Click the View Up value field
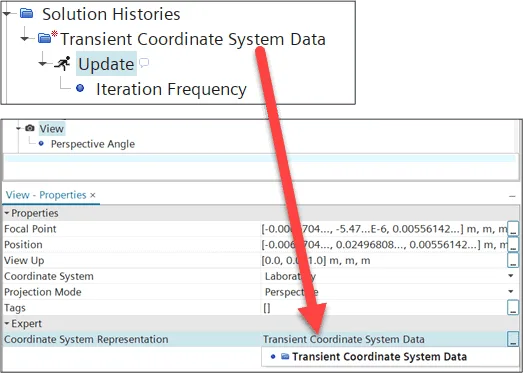 point(384,260)
